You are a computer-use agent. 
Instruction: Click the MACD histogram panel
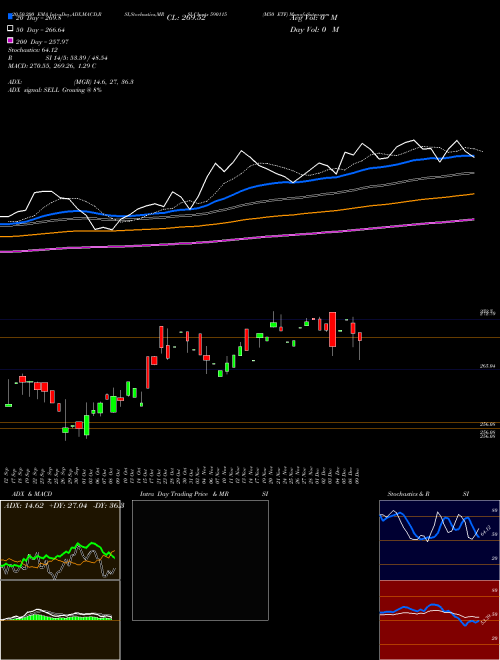coord(60,620)
